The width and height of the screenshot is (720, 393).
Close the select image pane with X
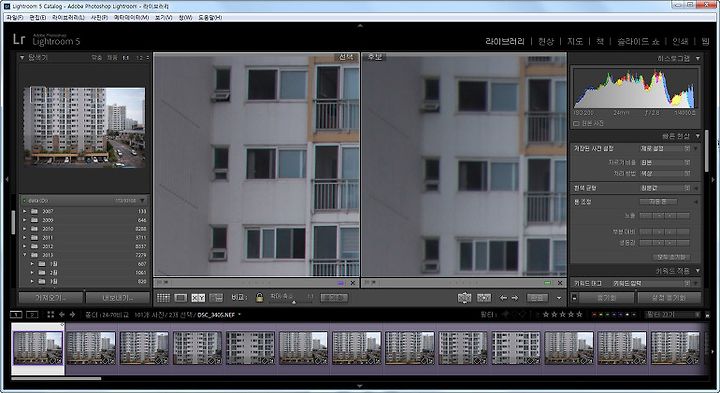pos(353,283)
